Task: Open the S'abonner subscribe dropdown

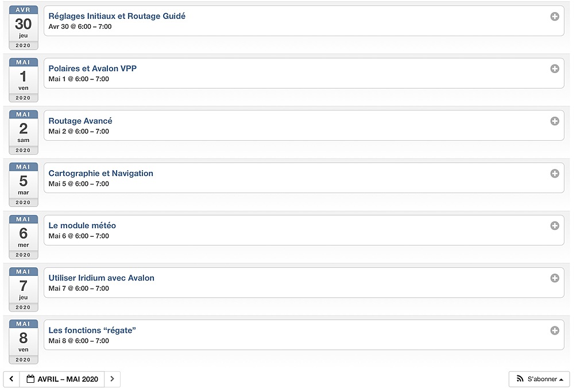Action: tap(539, 379)
